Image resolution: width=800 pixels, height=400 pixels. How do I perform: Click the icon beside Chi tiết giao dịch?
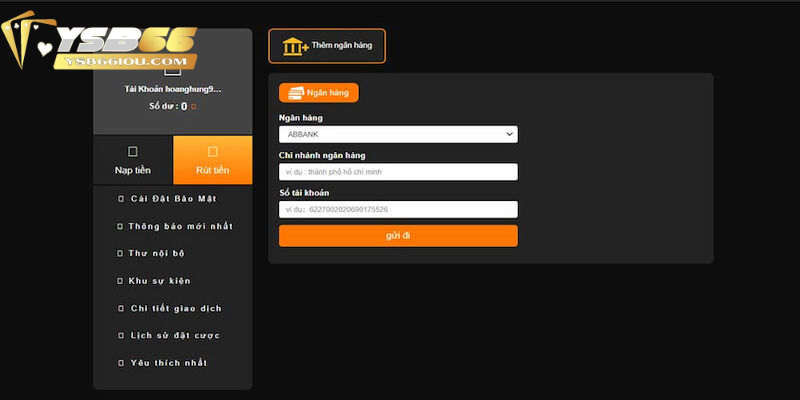(121, 308)
